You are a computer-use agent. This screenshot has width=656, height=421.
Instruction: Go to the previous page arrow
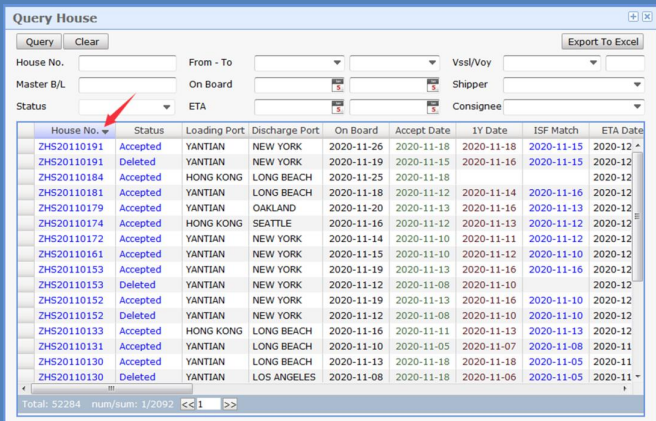click(x=187, y=404)
